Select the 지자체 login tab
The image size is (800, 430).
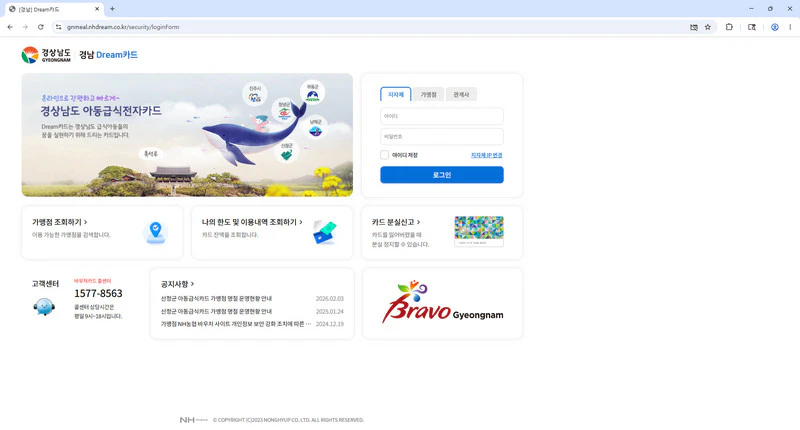coord(395,94)
